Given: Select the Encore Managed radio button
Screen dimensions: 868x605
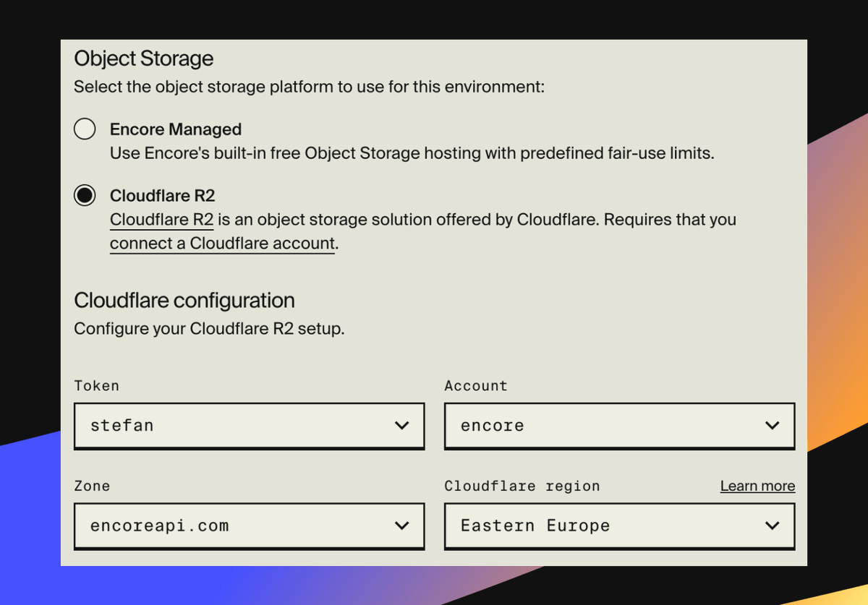Looking at the screenshot, I should pos(85,129).
